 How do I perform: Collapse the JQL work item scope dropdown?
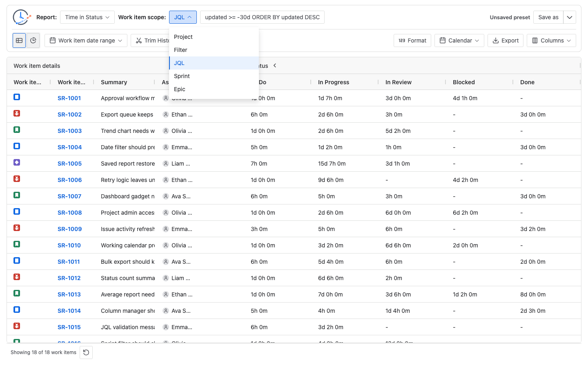click(x=183, y=17)
